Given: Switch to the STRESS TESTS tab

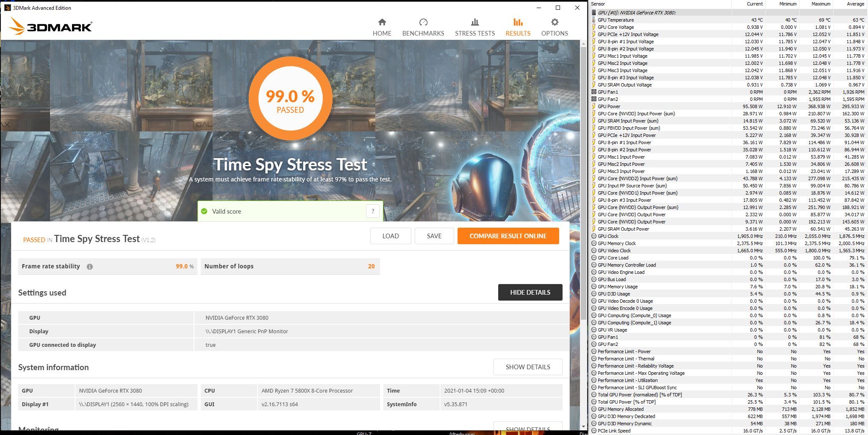Looking at the screenshot, I should tap(475, 27).
